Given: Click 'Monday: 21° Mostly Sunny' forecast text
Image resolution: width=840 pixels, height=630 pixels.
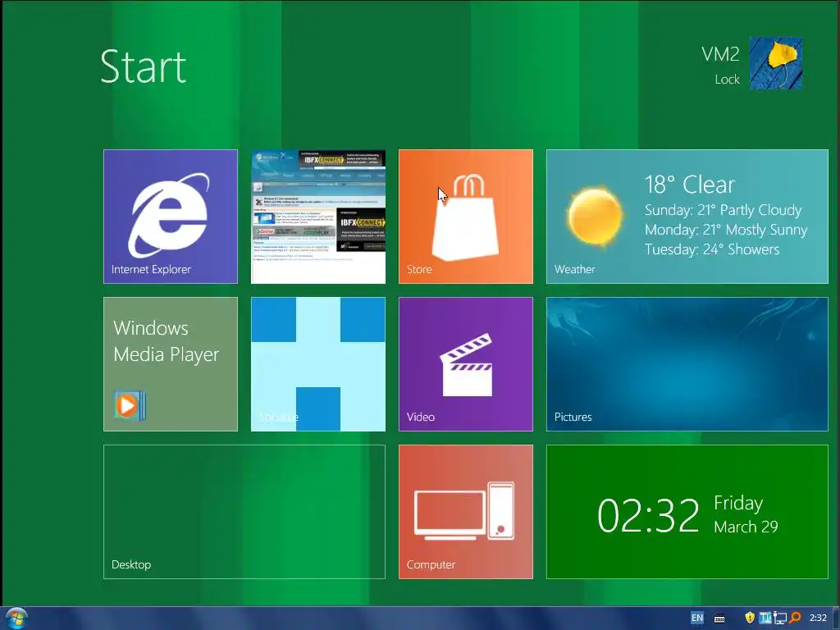Looking at the screenshot, I should click(x=726, y=230).
